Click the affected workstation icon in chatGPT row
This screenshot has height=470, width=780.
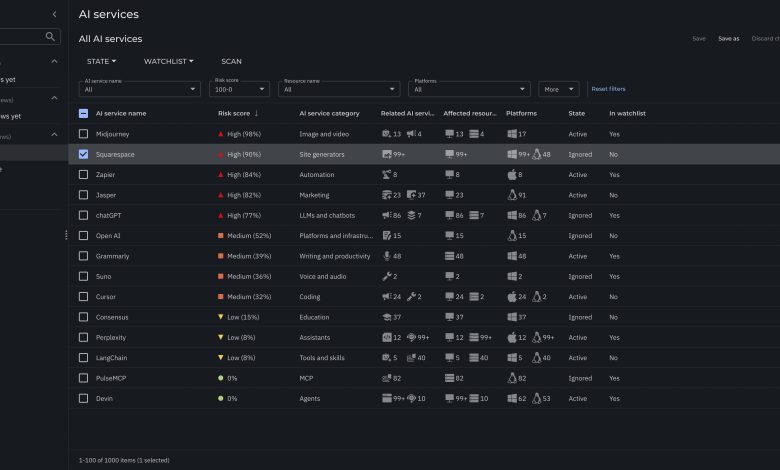pos(449,215)
